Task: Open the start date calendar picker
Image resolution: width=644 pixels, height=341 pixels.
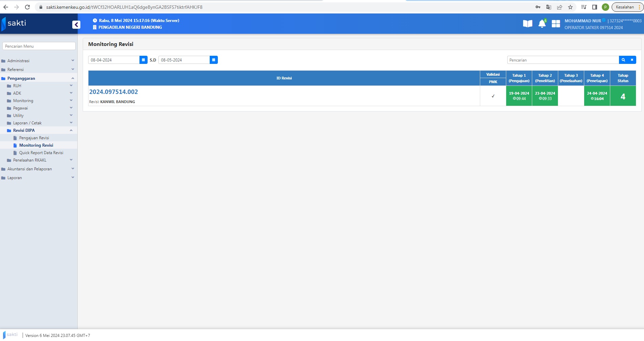Action: click(143, 60)
